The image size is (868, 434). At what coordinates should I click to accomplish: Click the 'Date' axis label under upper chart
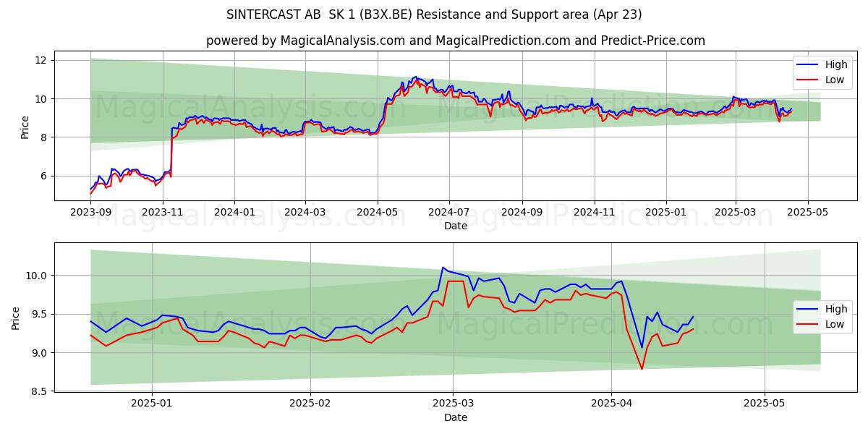coord(456,226)
